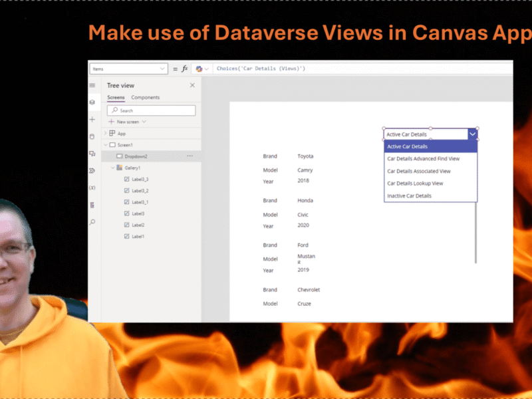
Task: Click the Cruze model value
Action: [305, 304]
